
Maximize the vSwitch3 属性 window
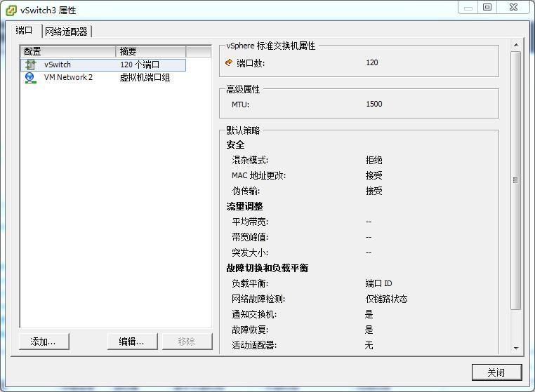[x=487, y=7]
